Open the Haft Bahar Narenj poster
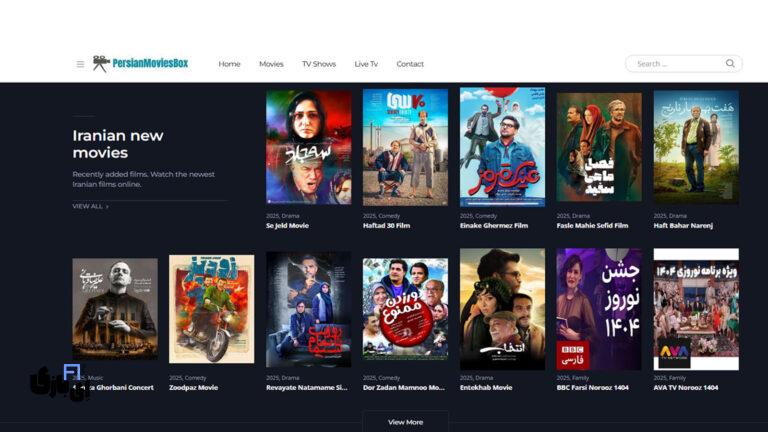The image size is (768, 432). coord(696,147)
